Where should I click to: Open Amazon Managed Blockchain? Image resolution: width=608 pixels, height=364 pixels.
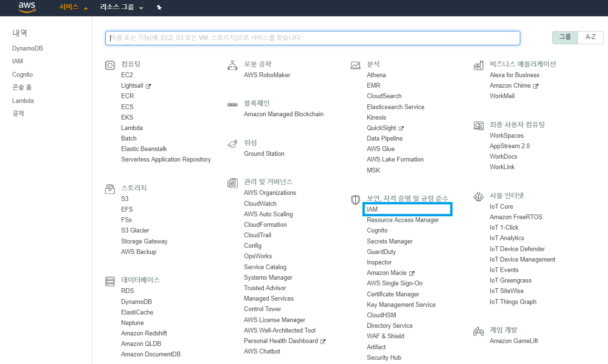(284, 114)
